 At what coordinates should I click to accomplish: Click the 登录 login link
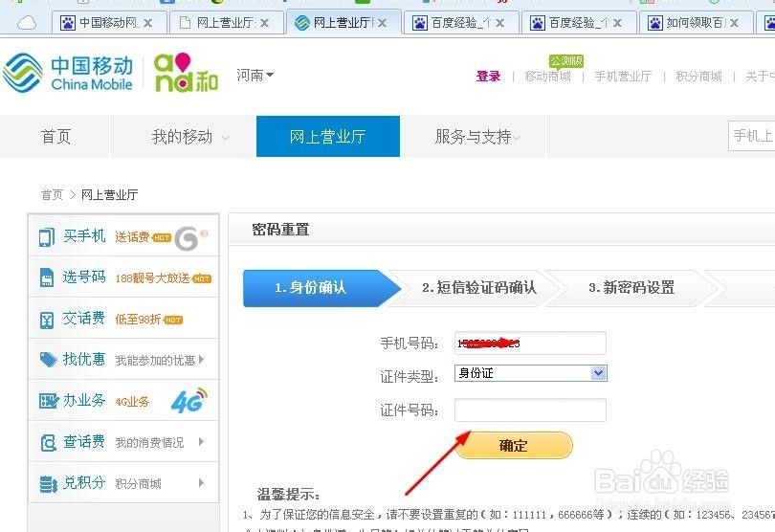[488, 77]
